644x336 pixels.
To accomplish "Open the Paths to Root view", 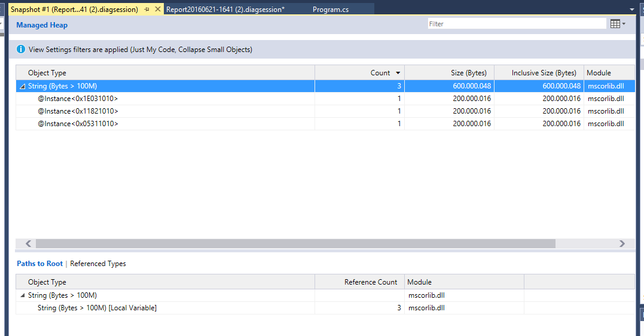I will 40,264.
